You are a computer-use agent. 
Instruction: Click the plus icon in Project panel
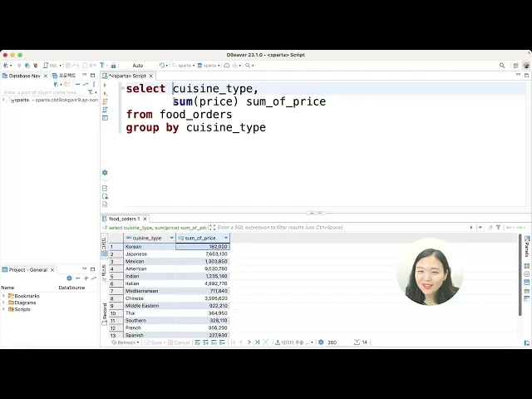pyautogui.click(x=86, y=278)
